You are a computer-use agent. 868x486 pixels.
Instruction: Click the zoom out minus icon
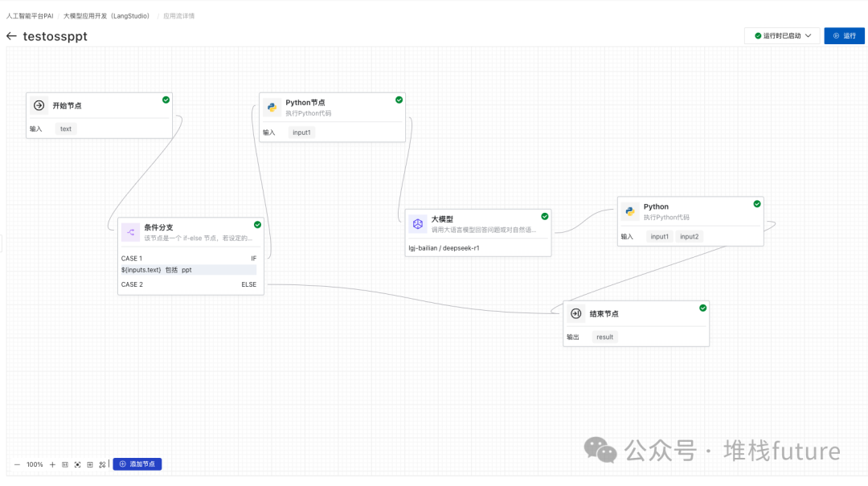pyautogui.click(x=17, y=464)
